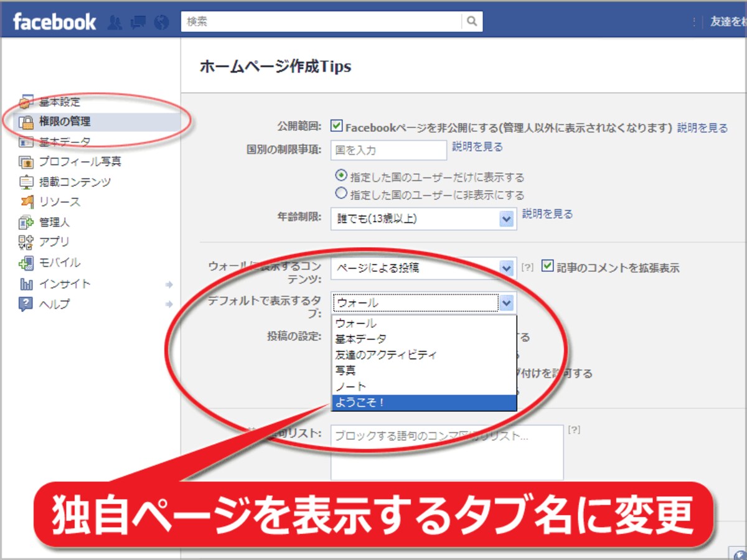Viewport: 747px width, 560px height.
Task: Choose 友達のアクティビティ in the dropdown list
Action: point(424,355)
